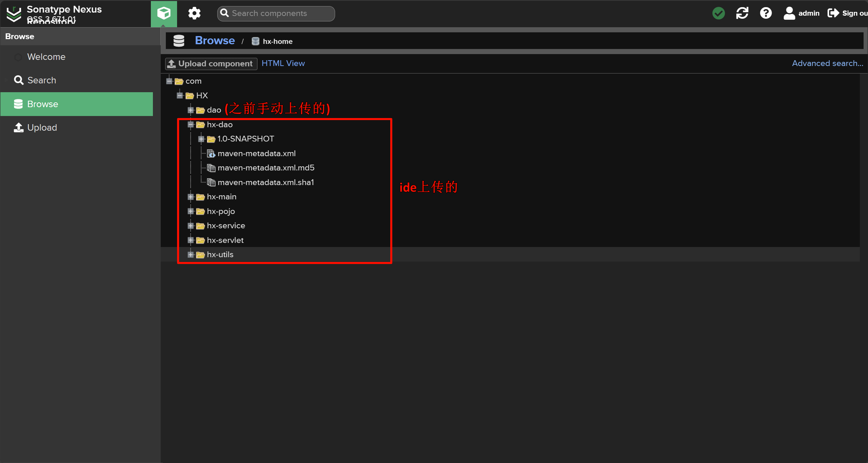Click the Sonatype Nexus logo

(14, 14)
